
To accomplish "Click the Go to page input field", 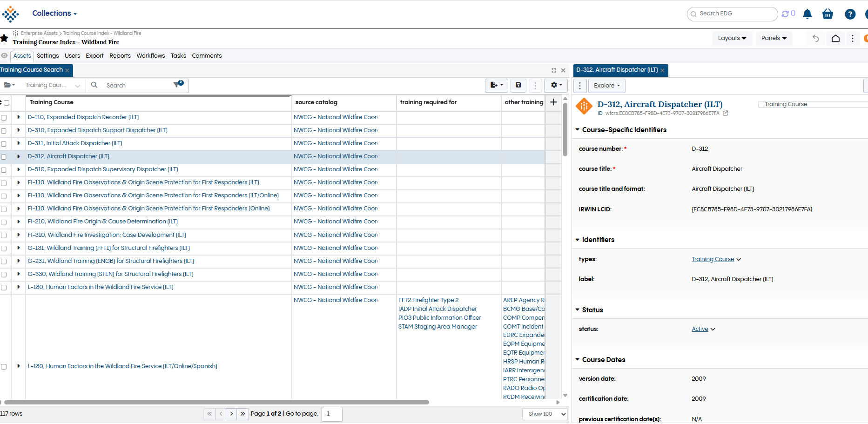I will 332,414.
